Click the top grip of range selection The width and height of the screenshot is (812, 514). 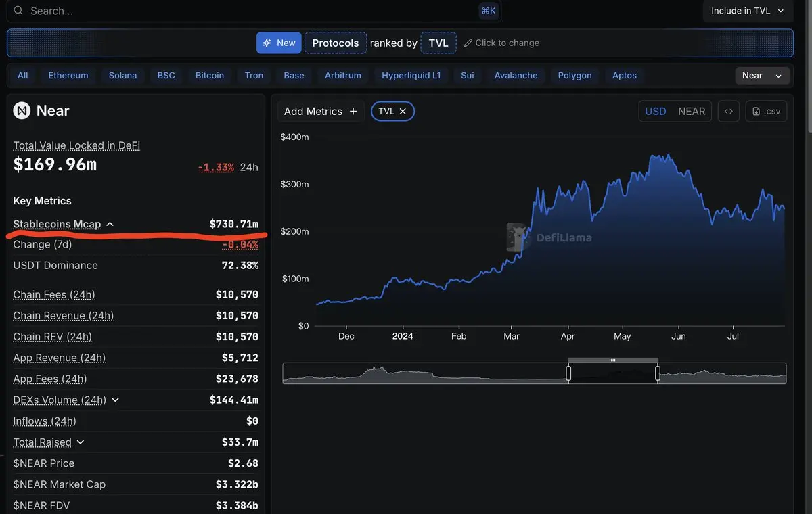click(x=613, y=360)
